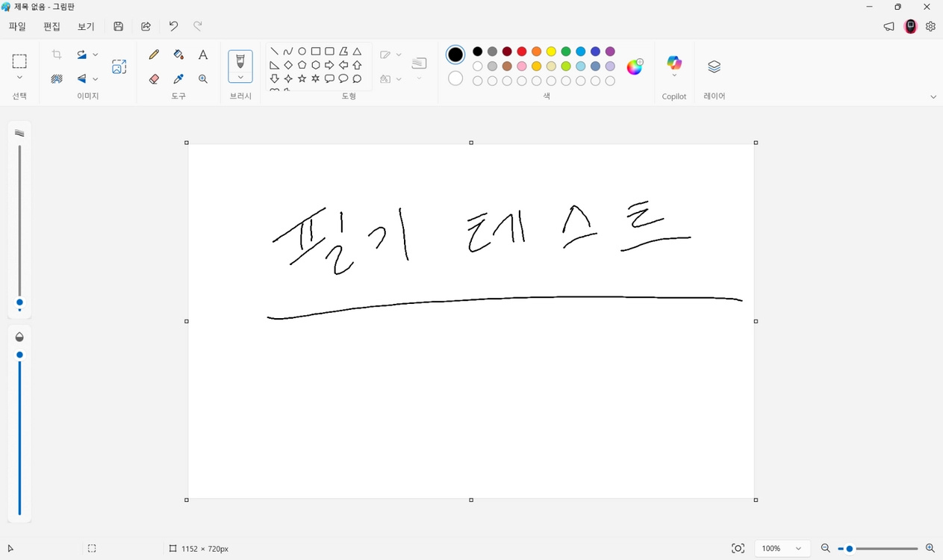Image resolution: width=943 pixels, height=560 pixels.
Task: Choose the Oval shape
Action: tap(302, 52)
